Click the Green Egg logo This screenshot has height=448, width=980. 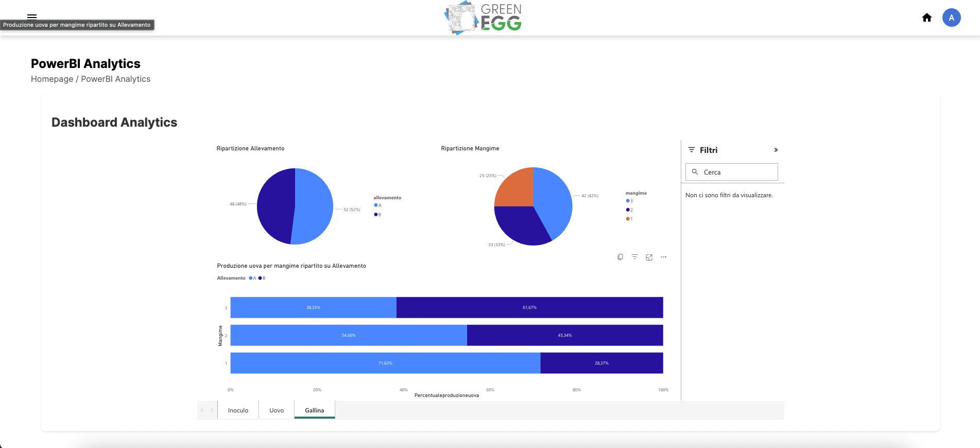pyautogui.click(x=483, y=18)
